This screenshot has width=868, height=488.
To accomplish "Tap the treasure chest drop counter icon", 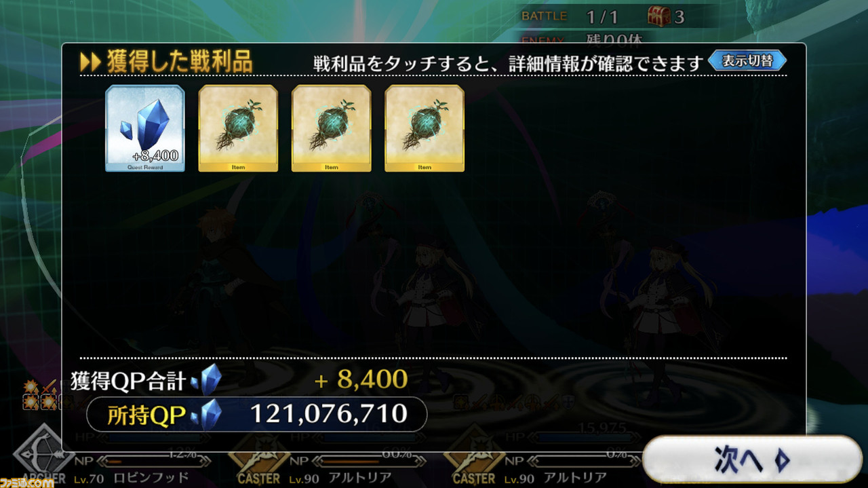I will (x=658, y=15).
